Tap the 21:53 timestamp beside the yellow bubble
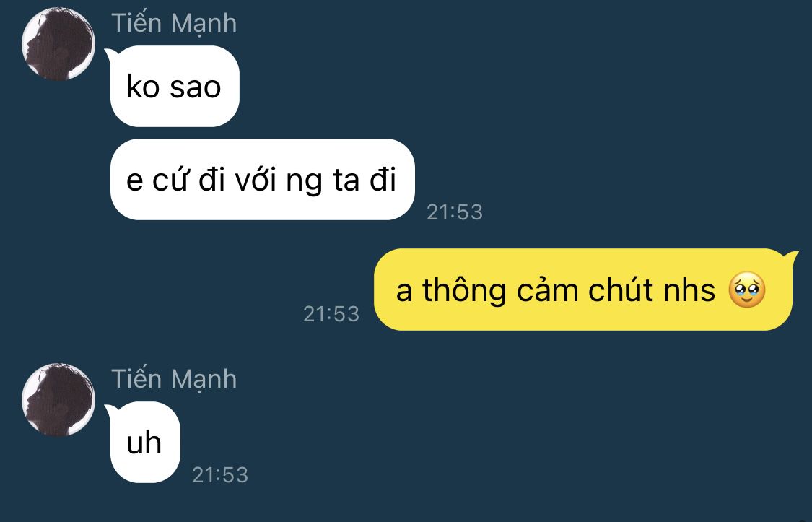This screenshot has height=522, width=812. point(331,314)
